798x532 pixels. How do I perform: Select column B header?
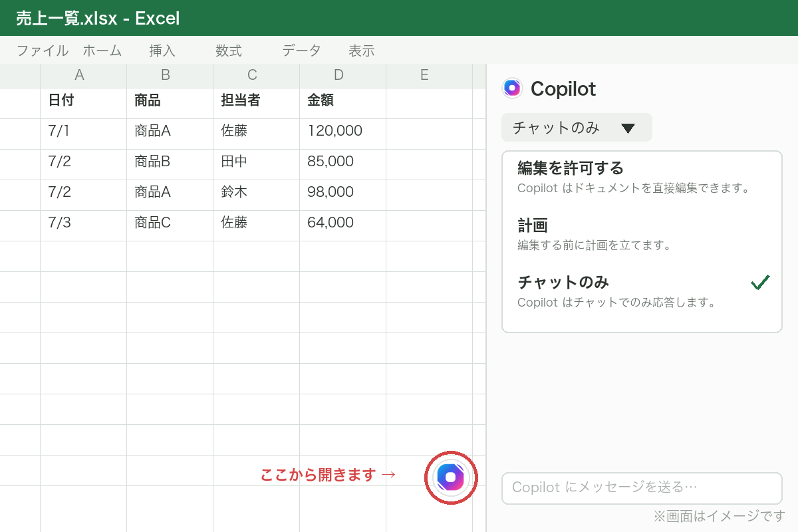point(170,76)
